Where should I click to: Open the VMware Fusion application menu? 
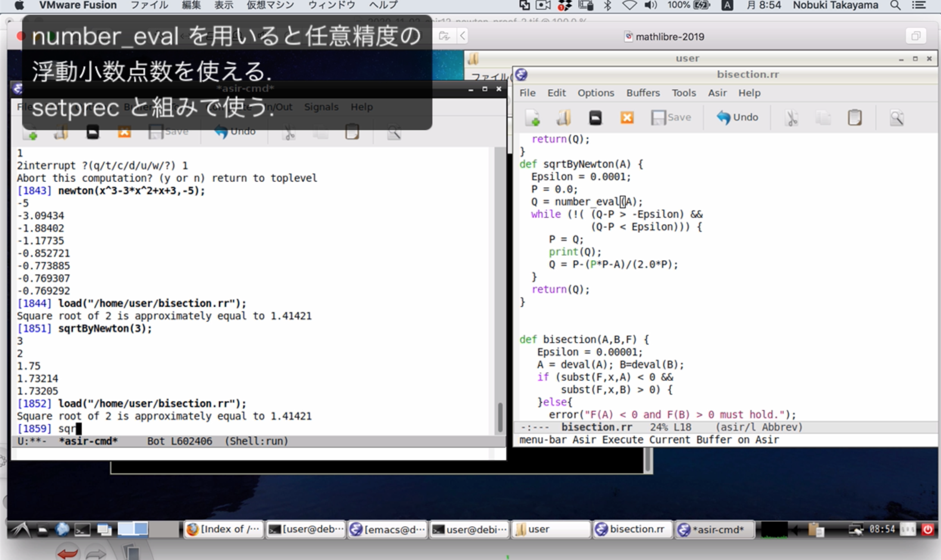pos(78,5)
